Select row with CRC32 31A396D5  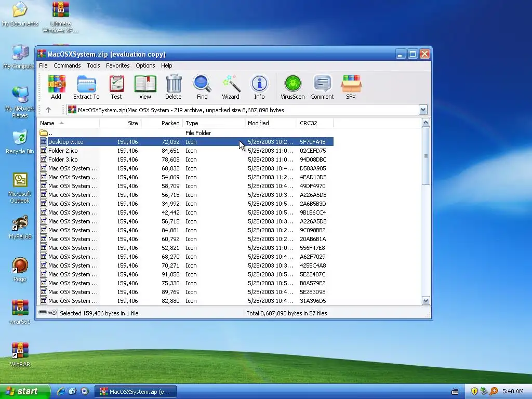[185, 301]
